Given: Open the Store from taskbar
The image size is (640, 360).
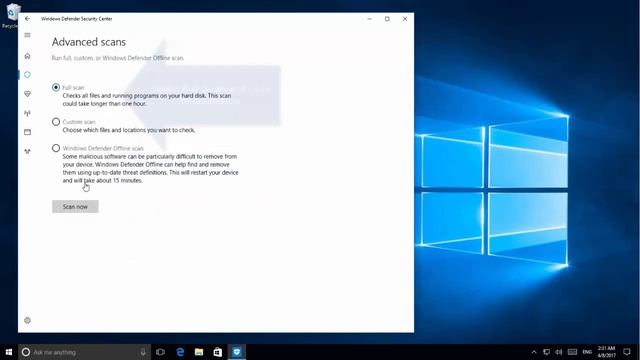Looking at the screenshot, I should click(218, 352).
